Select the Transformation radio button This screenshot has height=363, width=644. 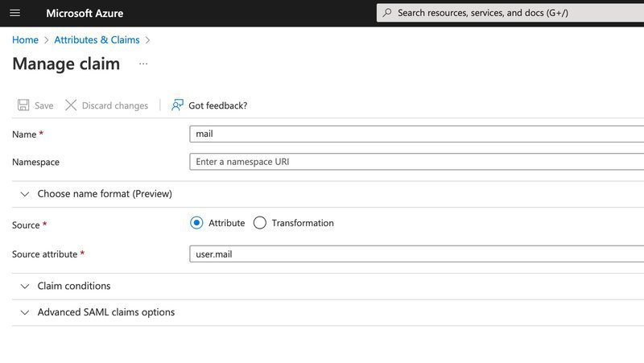(259, 223)
